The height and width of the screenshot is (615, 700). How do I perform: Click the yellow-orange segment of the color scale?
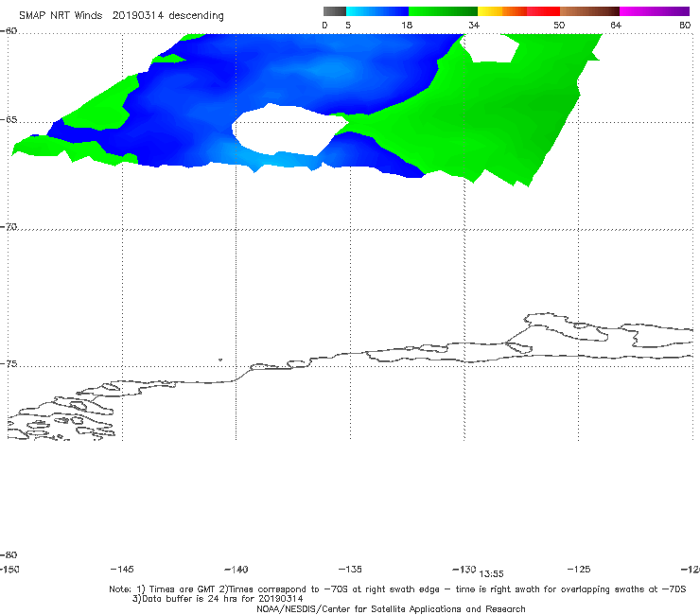(502, 11)
